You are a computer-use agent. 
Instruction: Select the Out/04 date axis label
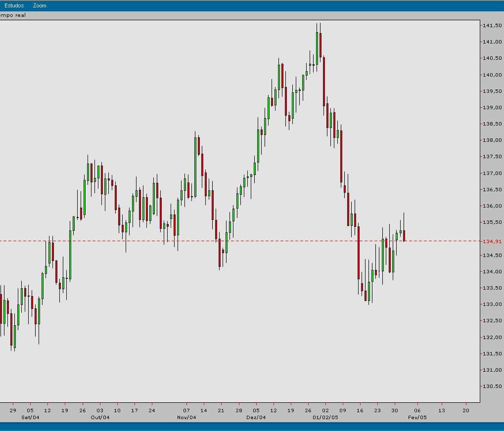[100, 417]
